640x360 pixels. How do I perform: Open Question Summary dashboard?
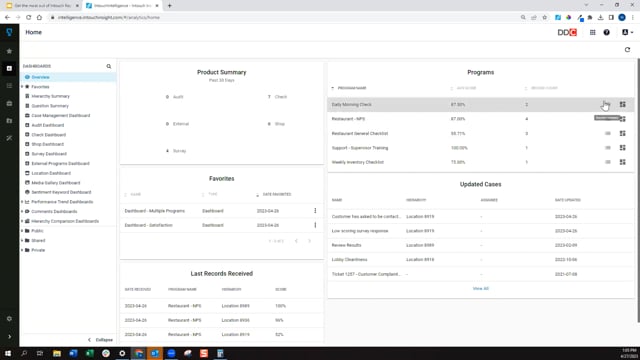50,106
